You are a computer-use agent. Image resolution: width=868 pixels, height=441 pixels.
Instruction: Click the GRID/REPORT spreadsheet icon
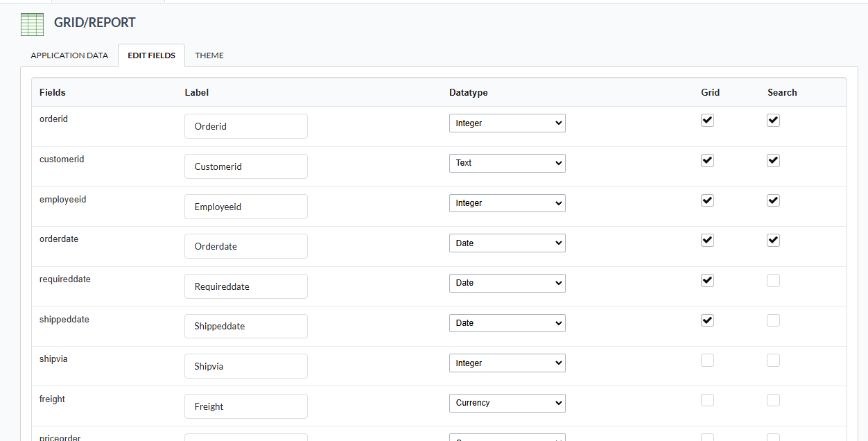31,24
